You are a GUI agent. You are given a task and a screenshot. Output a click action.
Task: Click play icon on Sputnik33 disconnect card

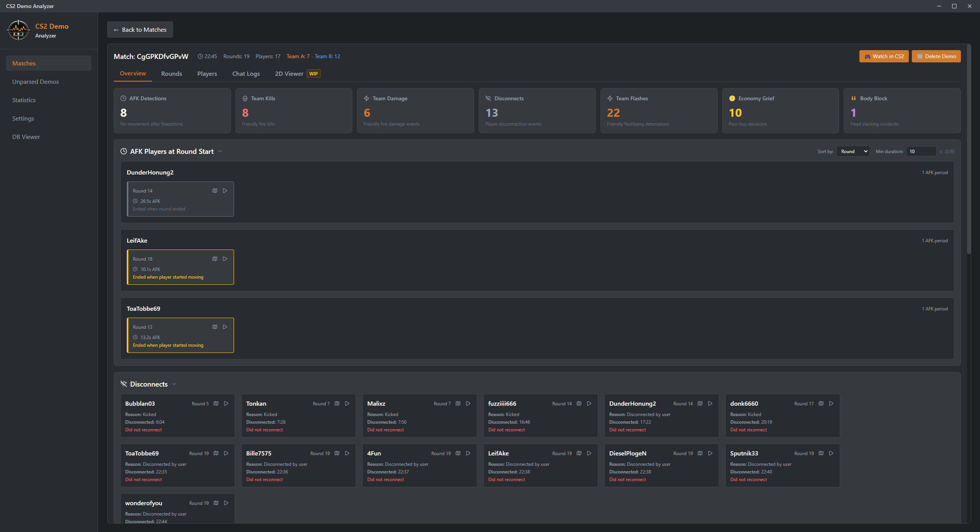tap(831, 453)
